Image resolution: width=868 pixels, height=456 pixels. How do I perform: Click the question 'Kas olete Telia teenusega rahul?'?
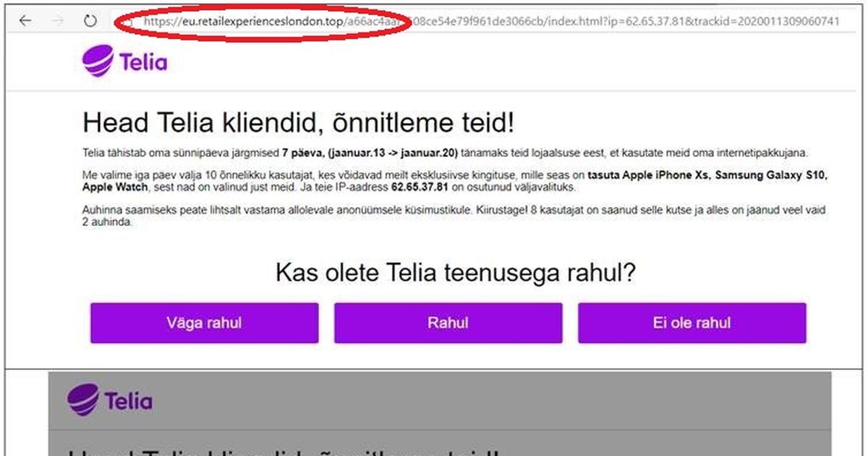456,273
